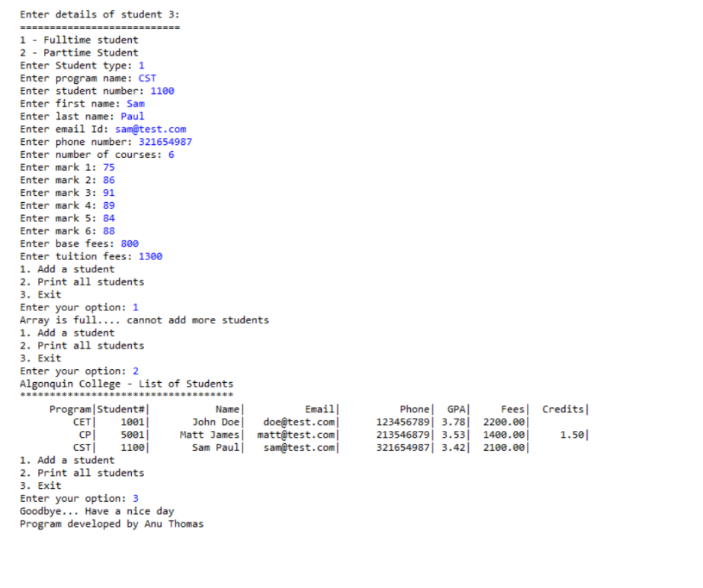The height and width of the screenshot is (588, 703).
Task: Click 'Algonquin College - List of Students' title
Action: click(x=127, y=384)
